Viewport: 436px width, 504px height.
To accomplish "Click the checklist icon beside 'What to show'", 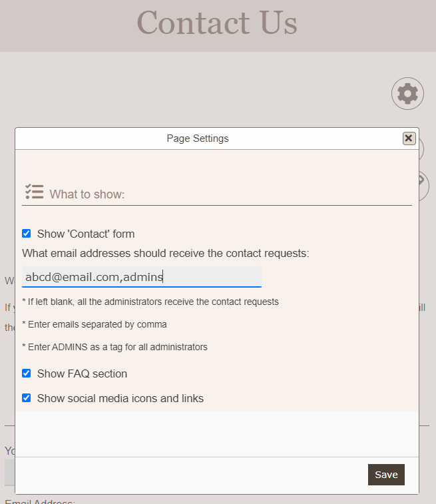I will coord(34,192).
